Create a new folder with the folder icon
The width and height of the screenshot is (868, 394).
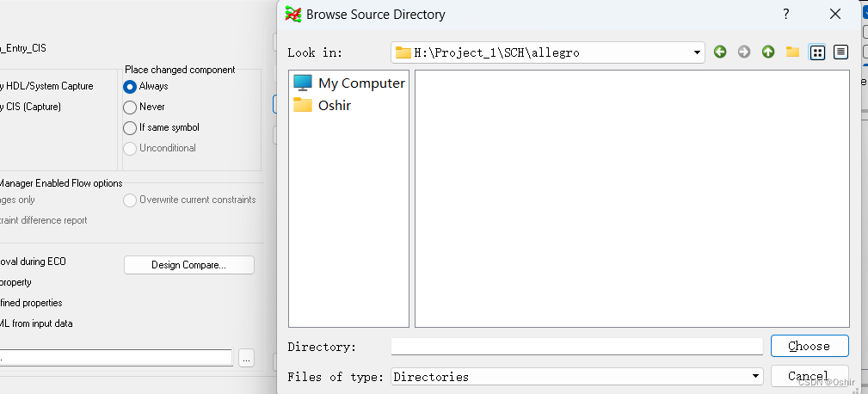[x=792, y=52]
